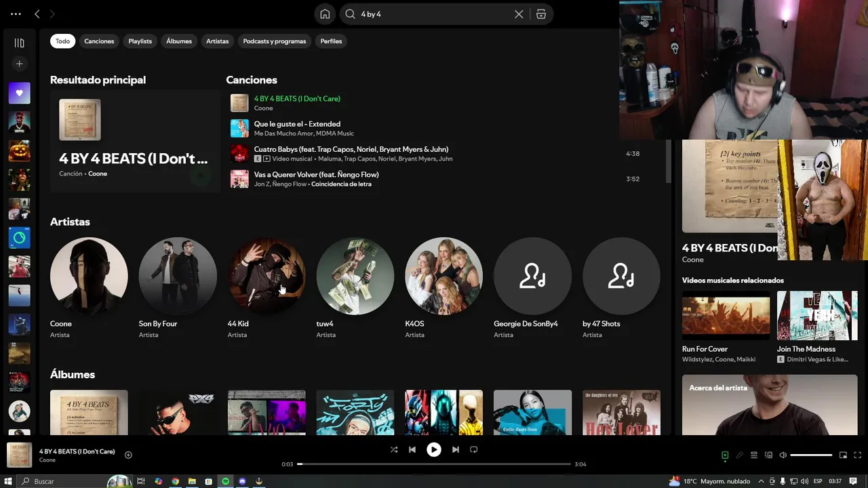Skip to next track
Image resolution: width=868 pixels, height=488 pixels.
click(x=456, y=449)
